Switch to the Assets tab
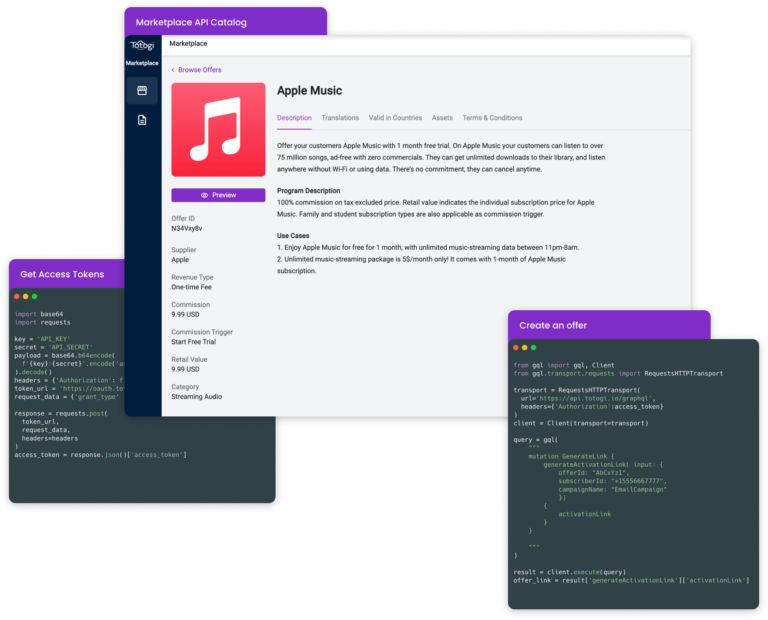768x620 pixels. point(442,118)
